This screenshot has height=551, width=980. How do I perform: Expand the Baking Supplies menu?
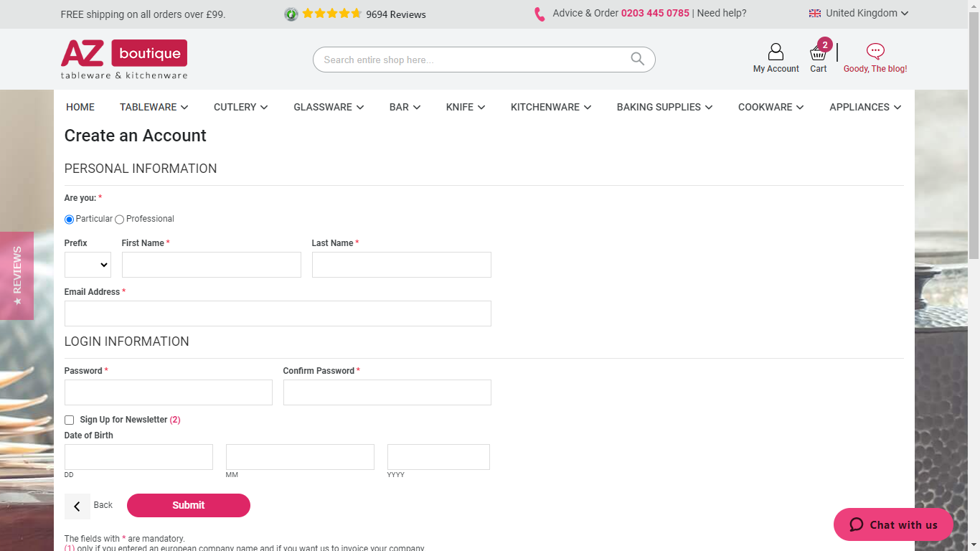point(665,107)
